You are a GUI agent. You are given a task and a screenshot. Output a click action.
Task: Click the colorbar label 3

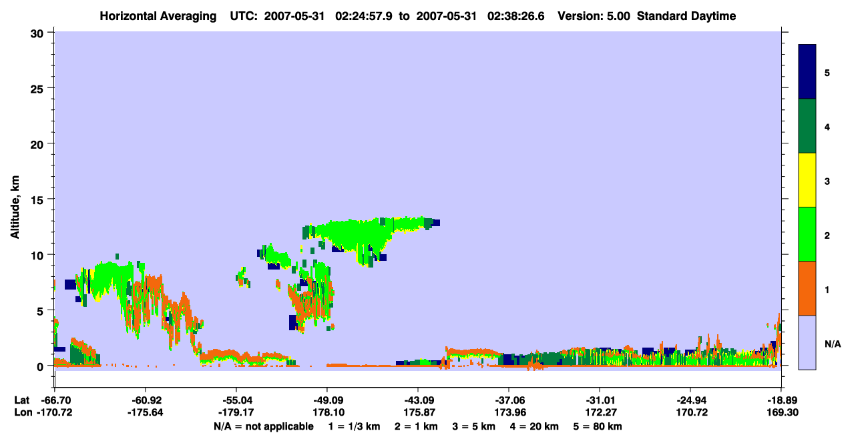click(827, 180)
